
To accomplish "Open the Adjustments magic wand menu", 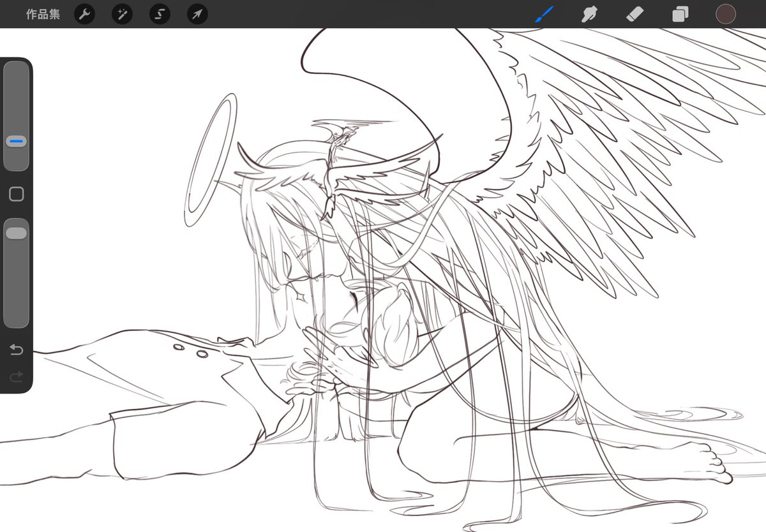I will coord(122,14).
